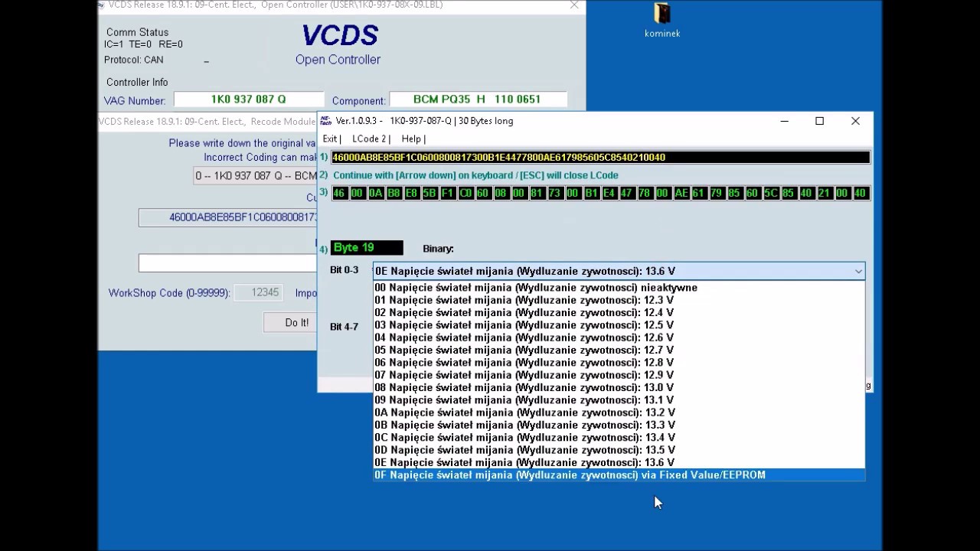Close the LCode window

tap(855, 121)
